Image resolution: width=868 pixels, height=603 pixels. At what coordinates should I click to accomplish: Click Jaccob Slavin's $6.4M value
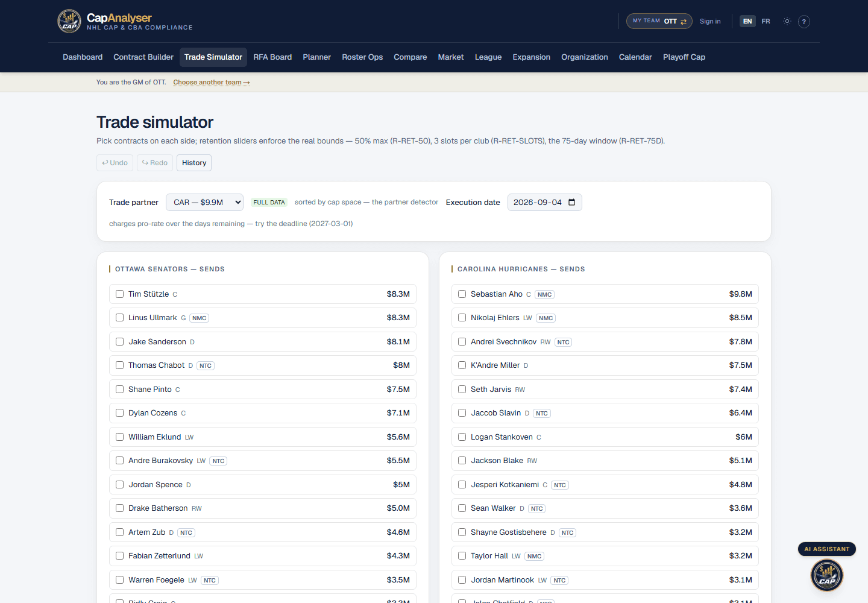740,413
